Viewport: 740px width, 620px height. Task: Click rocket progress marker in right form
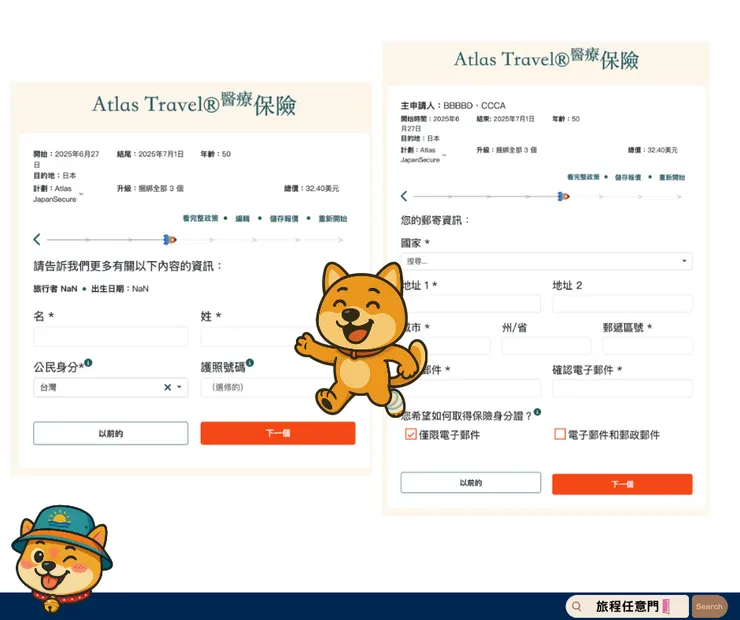click(x=563, y=196)
